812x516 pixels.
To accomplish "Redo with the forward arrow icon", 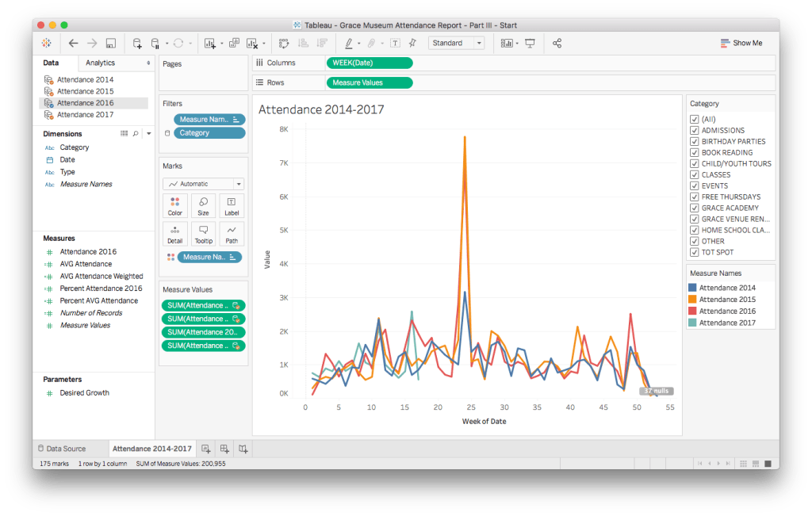I will [92, 43].
